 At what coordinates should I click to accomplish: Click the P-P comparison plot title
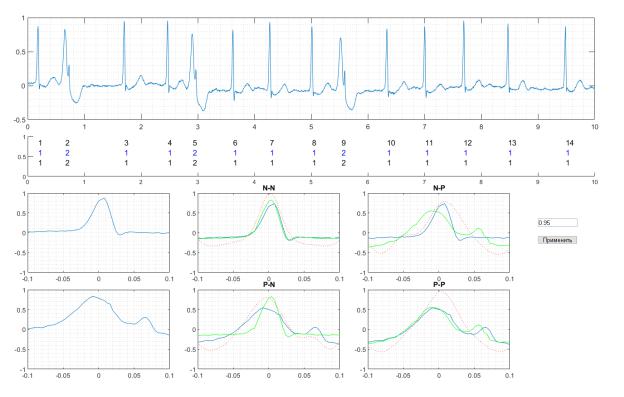click(x=439, y=285)
